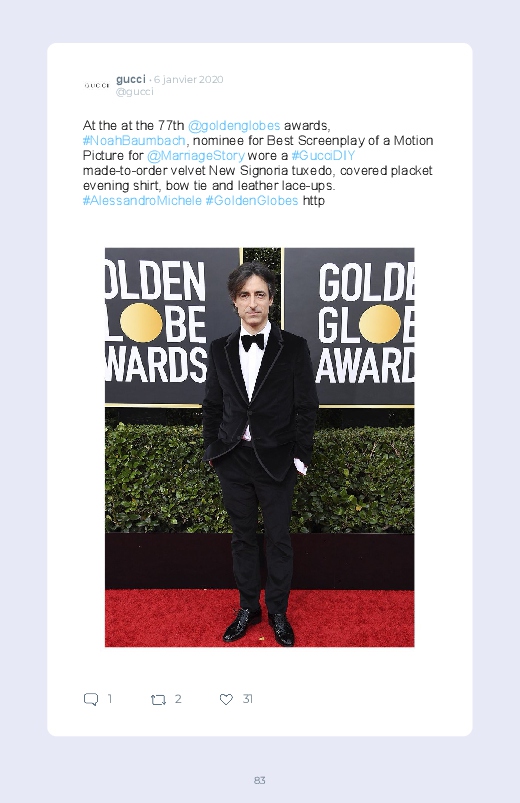Click the retweet arrows icon
This screenshot has width=520, height=803.
tap(158, 700)
